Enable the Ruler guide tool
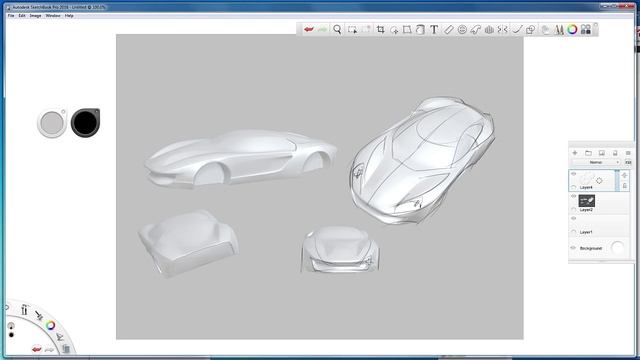This screenshot has height=360, width=640. pos(449,29)
